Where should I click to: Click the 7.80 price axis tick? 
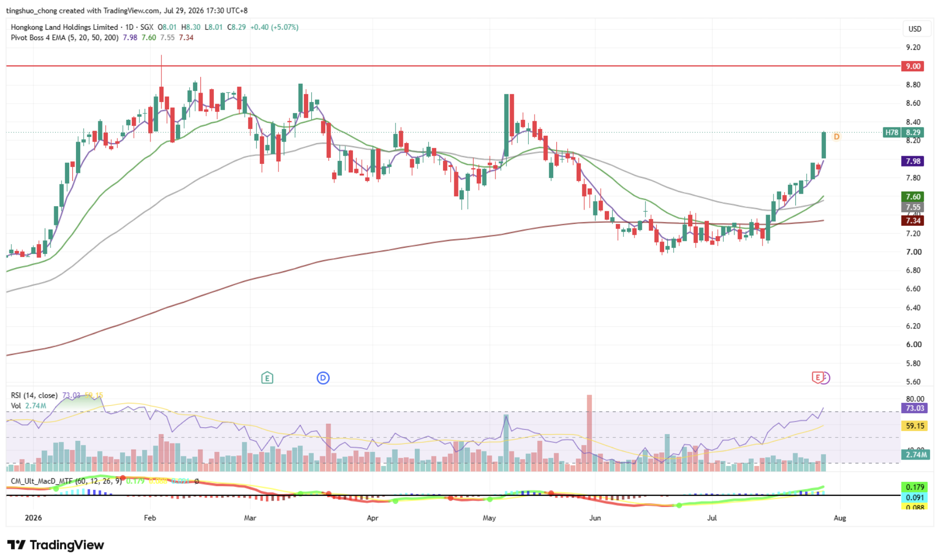[913, 178]
